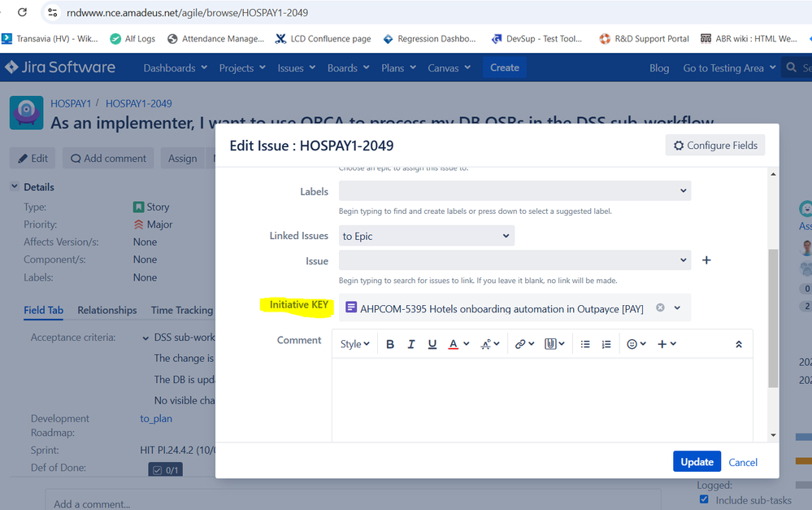This screenshot has height=510, width=812.
Task: Switch to the Relationships tab
Action: pos(107,311)
